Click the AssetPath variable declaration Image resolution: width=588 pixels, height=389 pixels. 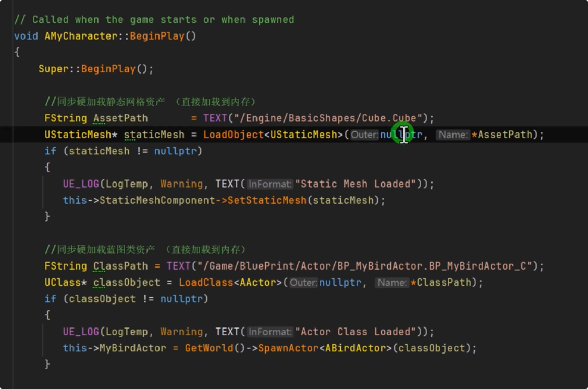coord(120,118)
